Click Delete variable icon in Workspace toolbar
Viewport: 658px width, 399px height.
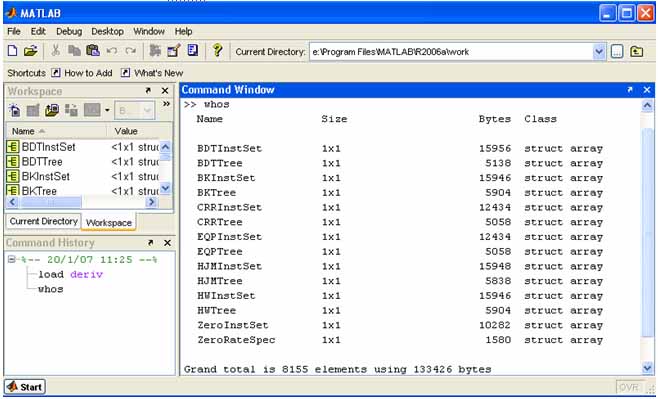point(71,110)
